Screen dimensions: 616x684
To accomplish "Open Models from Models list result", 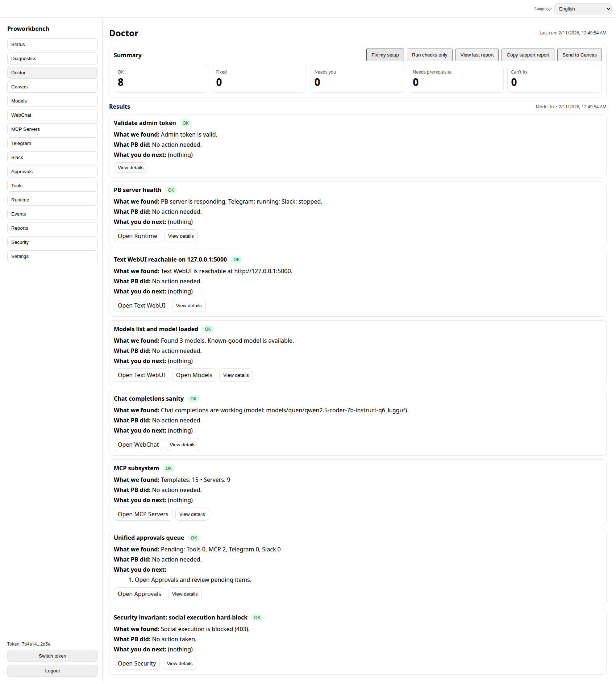I will tap(194, 375).
